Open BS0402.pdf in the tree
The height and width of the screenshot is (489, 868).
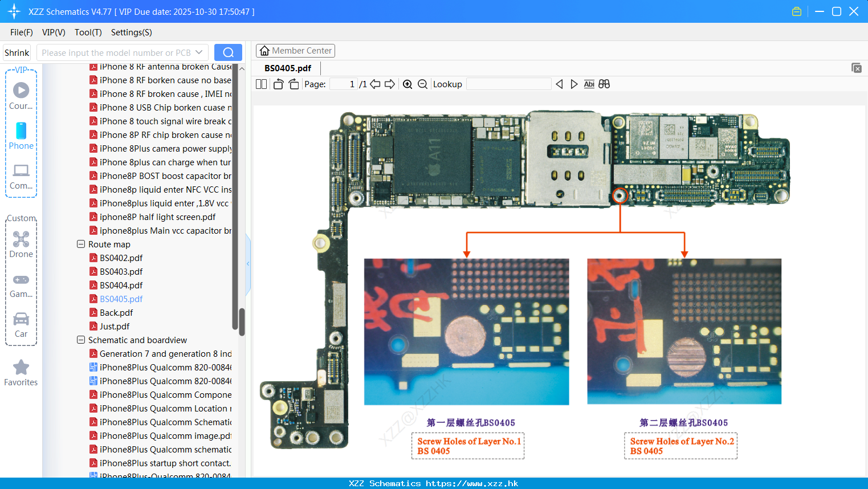coord(121,258)
